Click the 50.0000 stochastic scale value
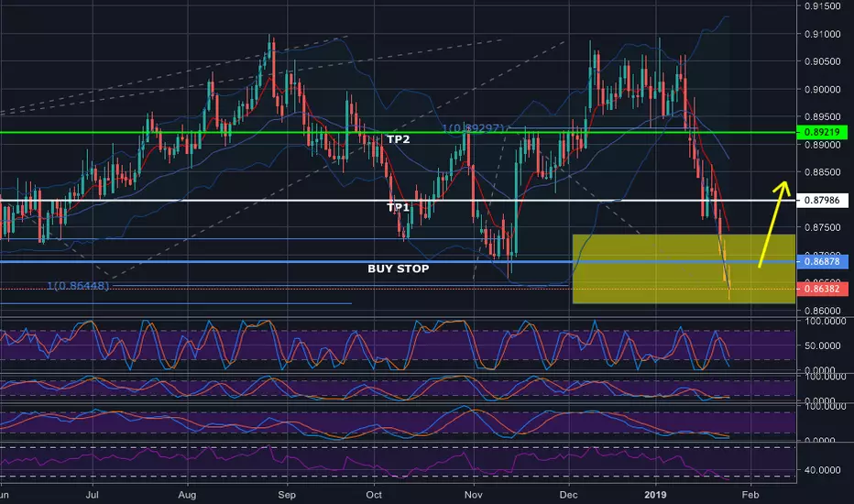This screenshot has height=504, width=854. tap(825, 346)
